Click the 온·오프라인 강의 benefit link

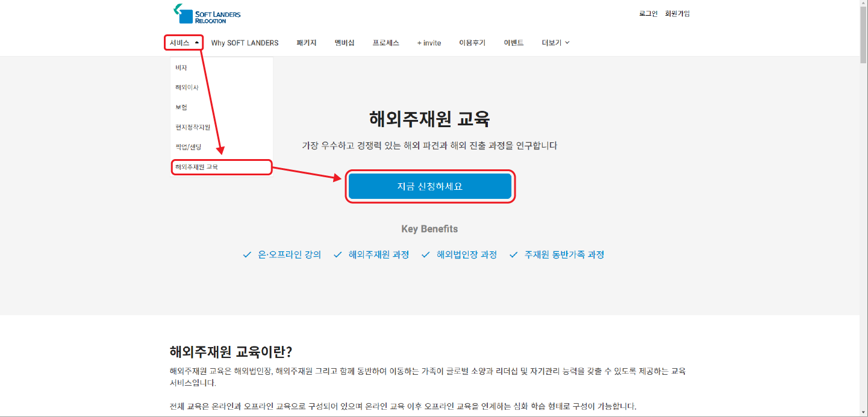[290, 255]
